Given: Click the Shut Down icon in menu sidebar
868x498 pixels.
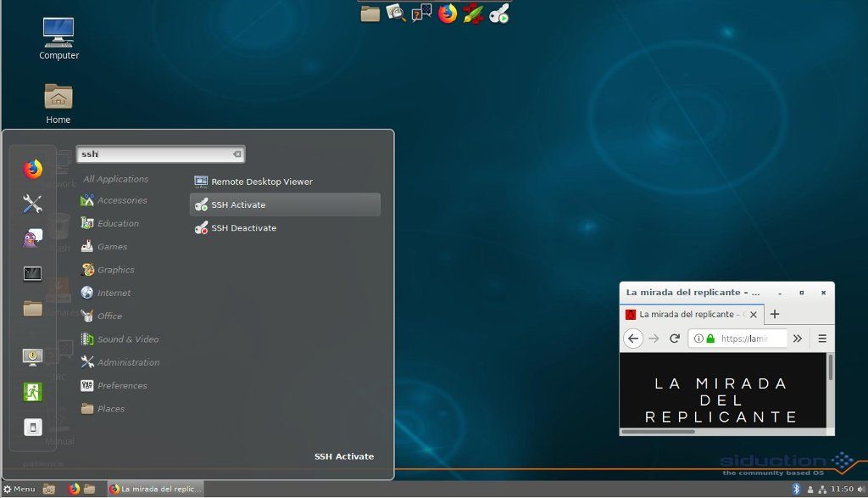Looking at the screenshot, I should (x=33, y=427).
